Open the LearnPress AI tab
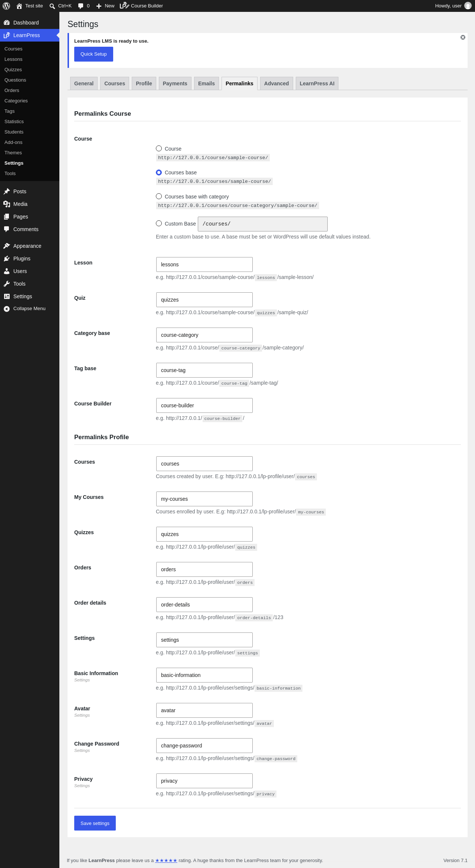The width and height of the screenshot is (475, 868). click(x=317, y=83)
